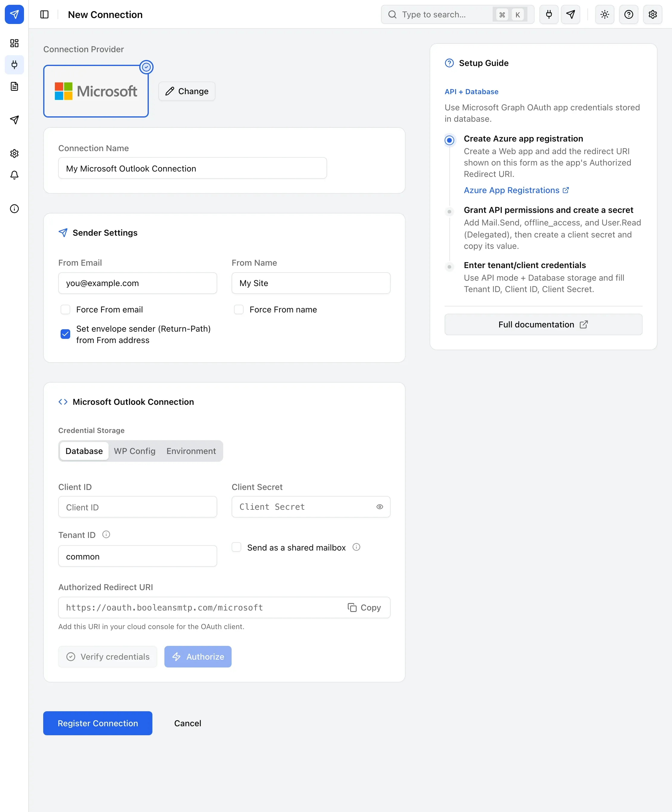Select Grant API permissions step marker

coord(449,211)
